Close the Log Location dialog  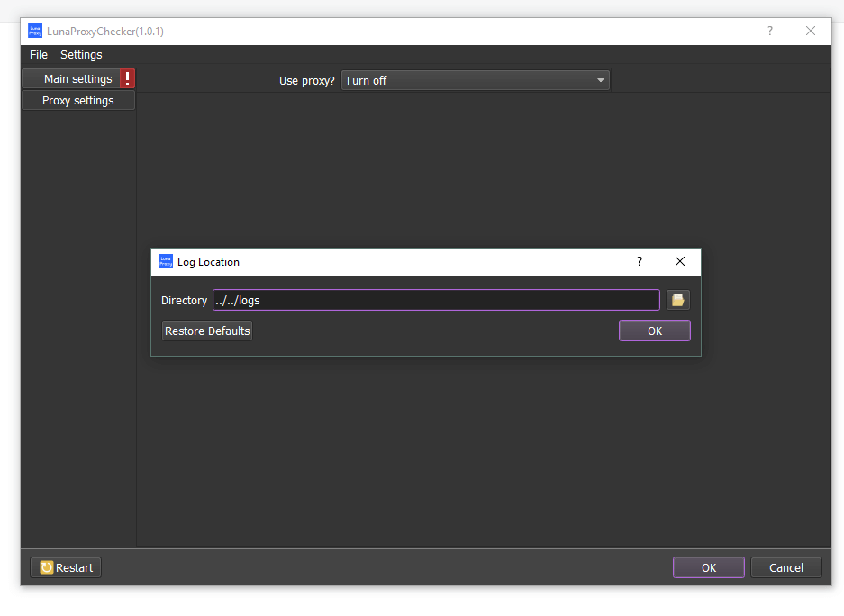(680, 261)
